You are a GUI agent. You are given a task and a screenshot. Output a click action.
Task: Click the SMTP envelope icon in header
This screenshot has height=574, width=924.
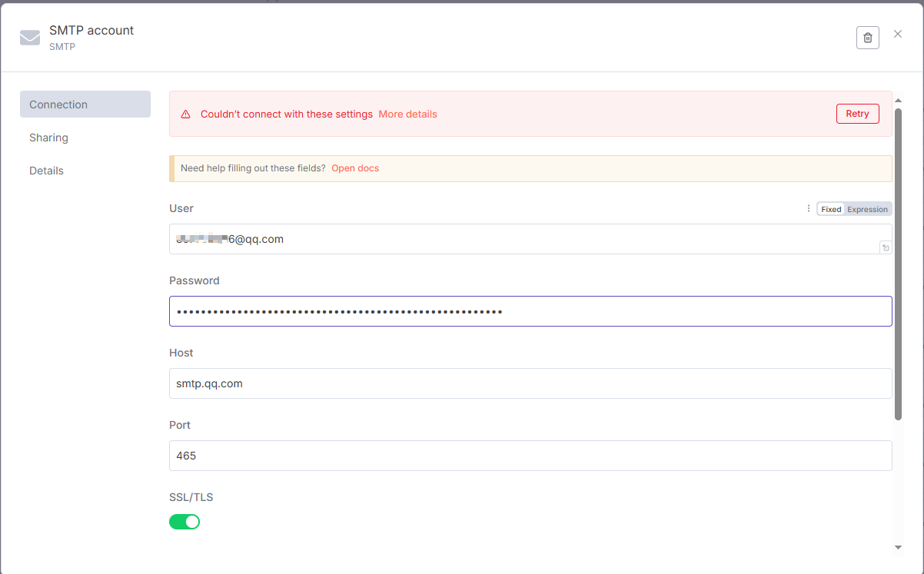[30, 38]
